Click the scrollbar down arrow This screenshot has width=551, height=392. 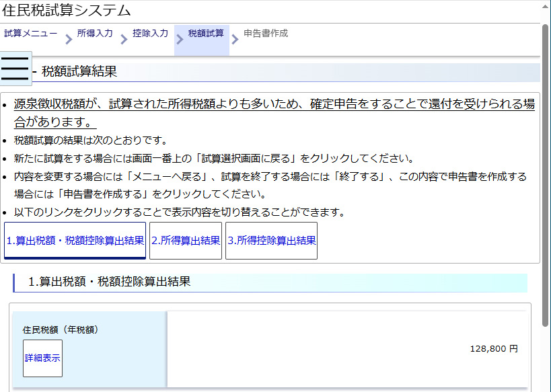coord(546,386)
